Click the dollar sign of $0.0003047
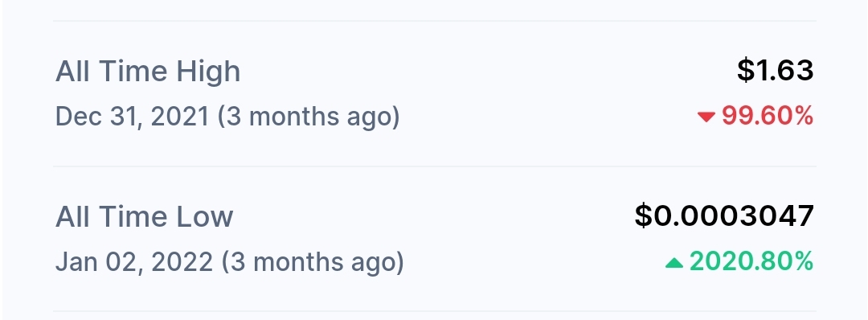The image size is (868, 320). click(x=643, y=216)
